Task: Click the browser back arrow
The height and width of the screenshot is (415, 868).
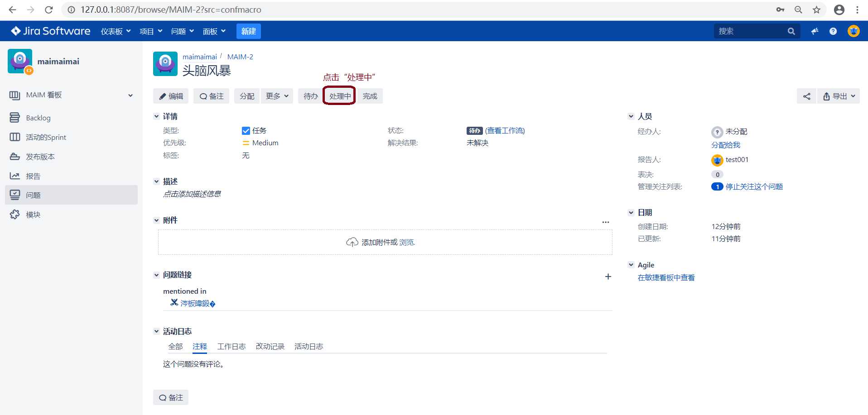Action: [x=12, y=10]
